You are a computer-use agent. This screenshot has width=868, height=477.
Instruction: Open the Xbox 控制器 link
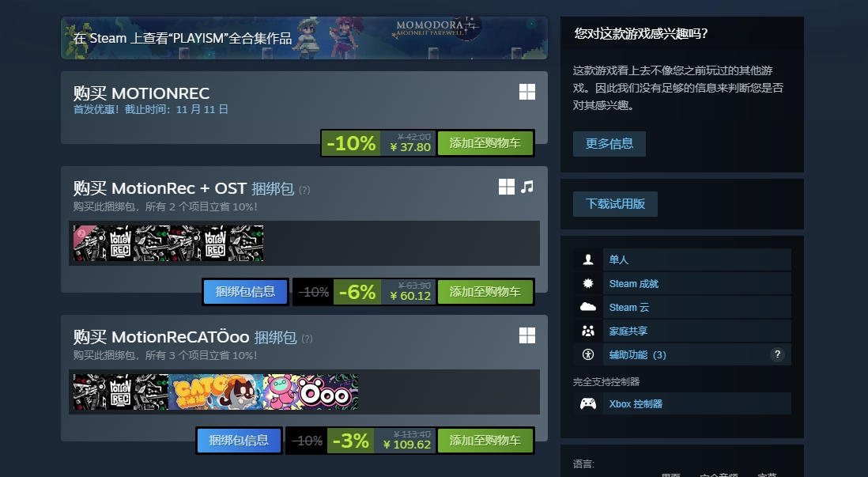(x=636, y=404)
